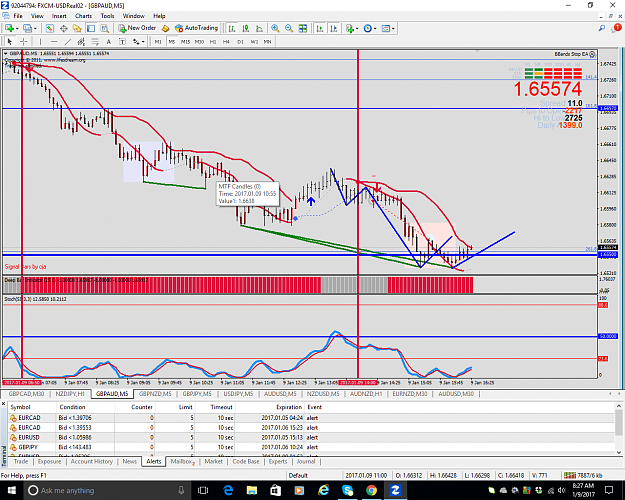This screenshot has width=625, height=500.
Task: Open the Insert menu
Action: [x=59, y=16]
